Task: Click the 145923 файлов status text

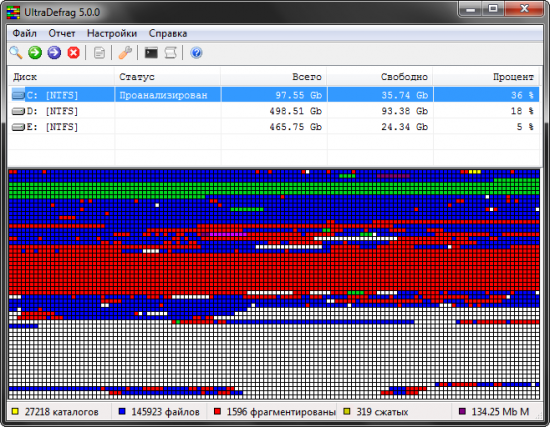Action: (x=165, y=412)
